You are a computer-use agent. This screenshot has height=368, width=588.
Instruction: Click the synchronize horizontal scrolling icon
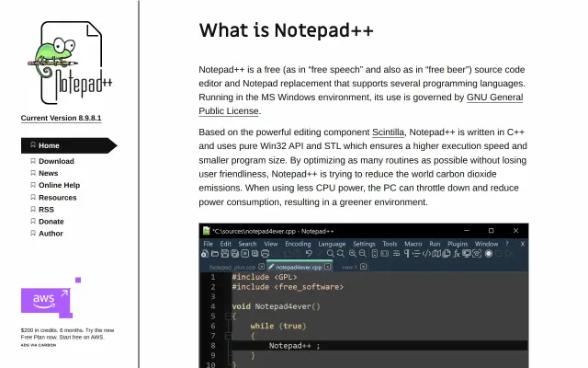[385, 254]
